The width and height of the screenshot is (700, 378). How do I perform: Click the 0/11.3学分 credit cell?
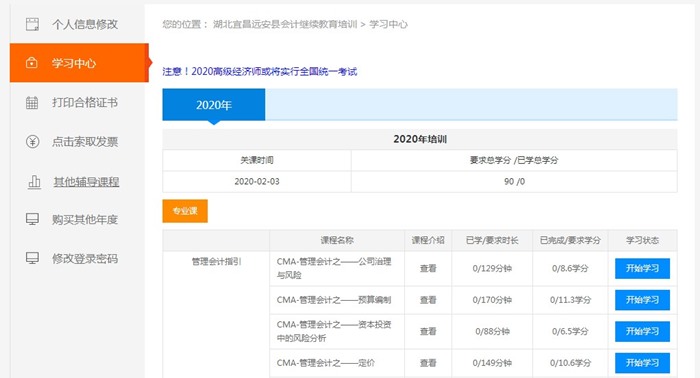570,300
